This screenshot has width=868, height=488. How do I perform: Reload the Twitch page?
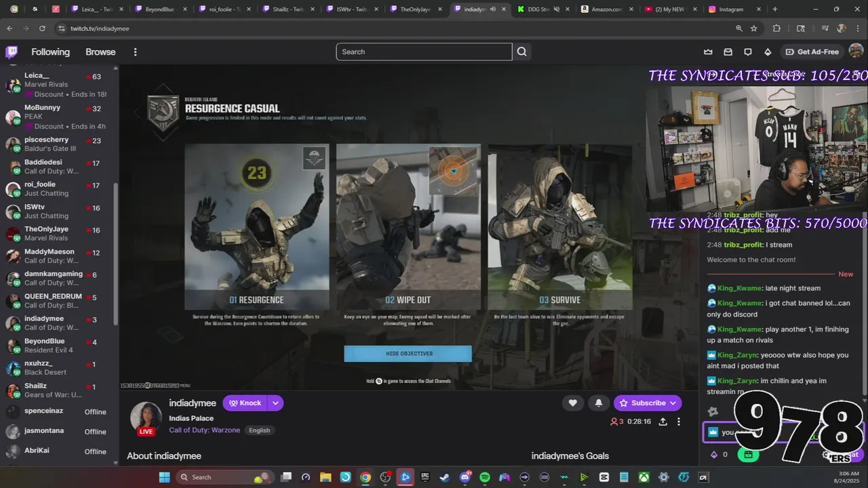point(42,28)
